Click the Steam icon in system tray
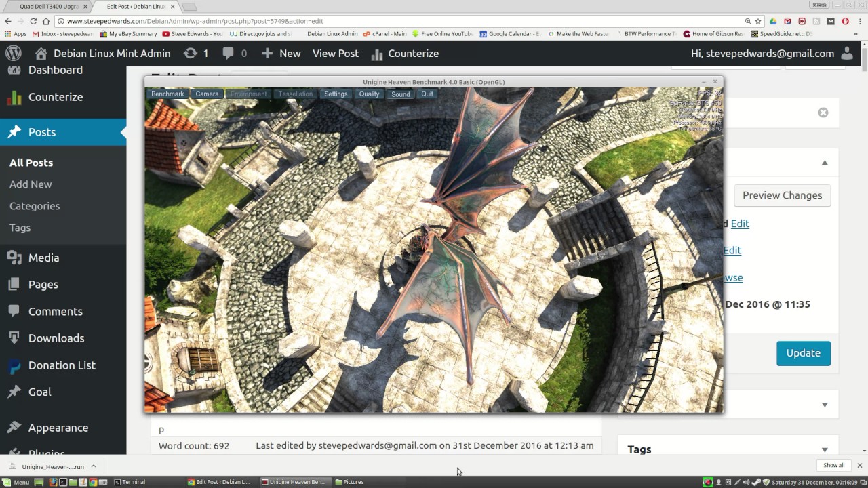The height and width of the screenshot is (488, 868). pyautogui.click(x=756, y=482)
